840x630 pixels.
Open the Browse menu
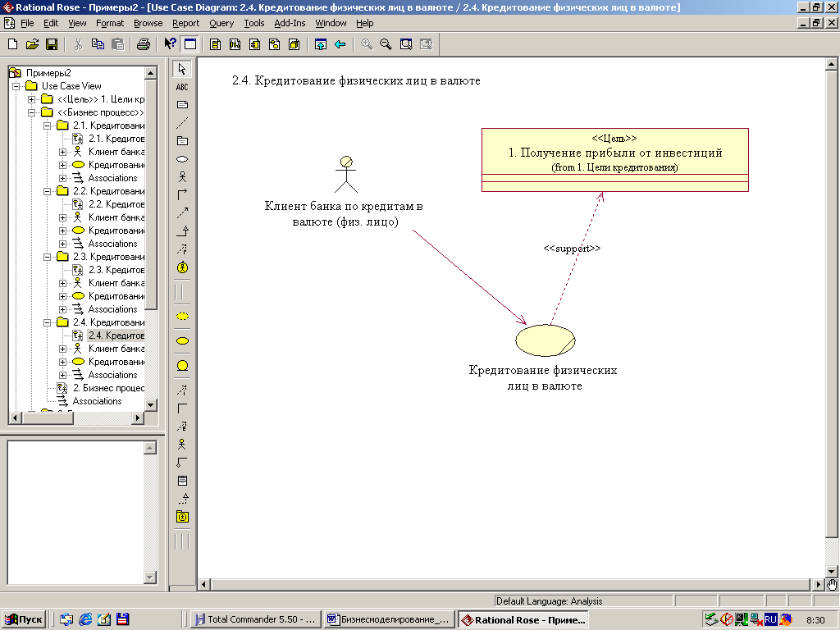148,23
